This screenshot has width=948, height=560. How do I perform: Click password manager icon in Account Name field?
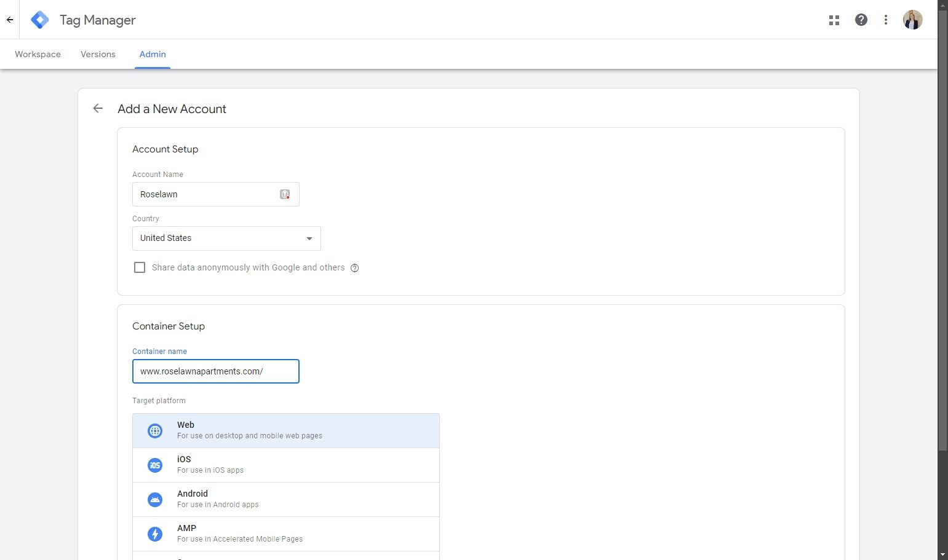click(x=285, y=194)
